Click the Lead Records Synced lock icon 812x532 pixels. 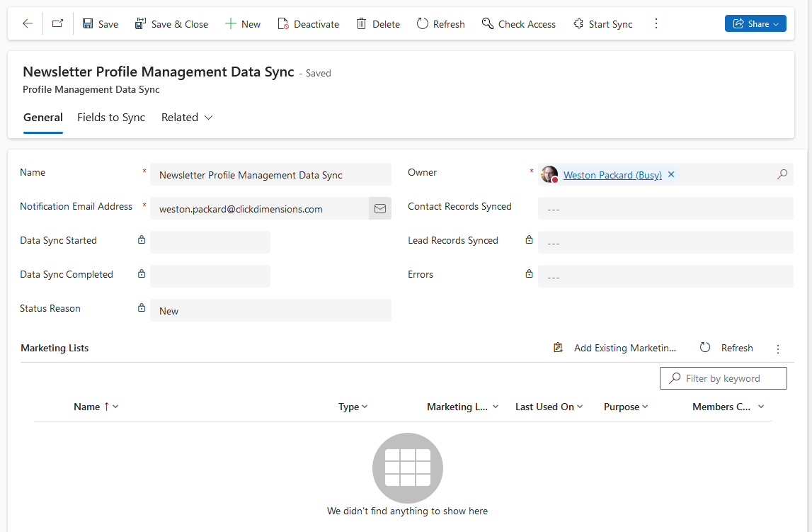click(x=529, y=240)
